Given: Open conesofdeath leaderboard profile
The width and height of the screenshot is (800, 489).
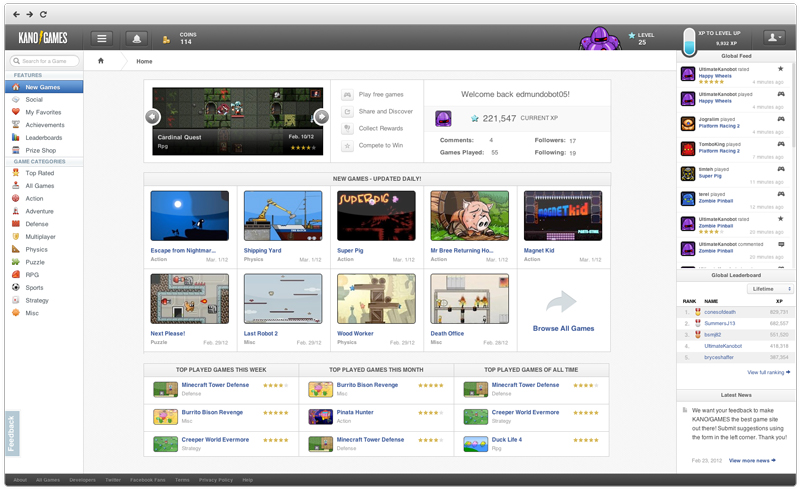Looking at the screenshot, I should coord(720,312).
